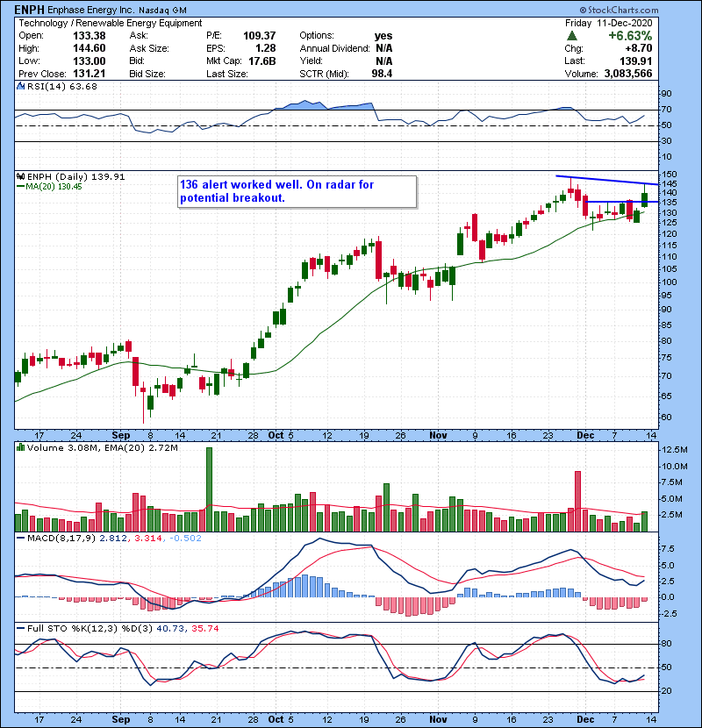Click the +6.63% percent change
Screen dimensions: 702x728
(x=630, y=36)
